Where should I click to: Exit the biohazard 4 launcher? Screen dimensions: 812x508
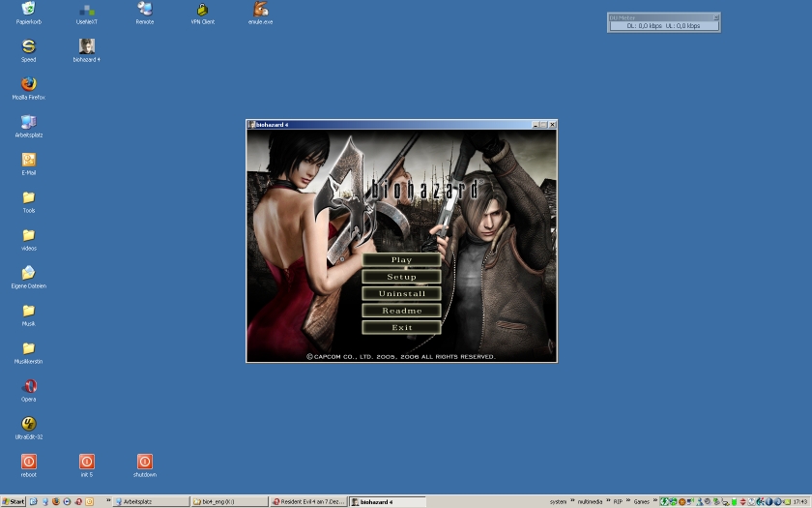point(401,328)
